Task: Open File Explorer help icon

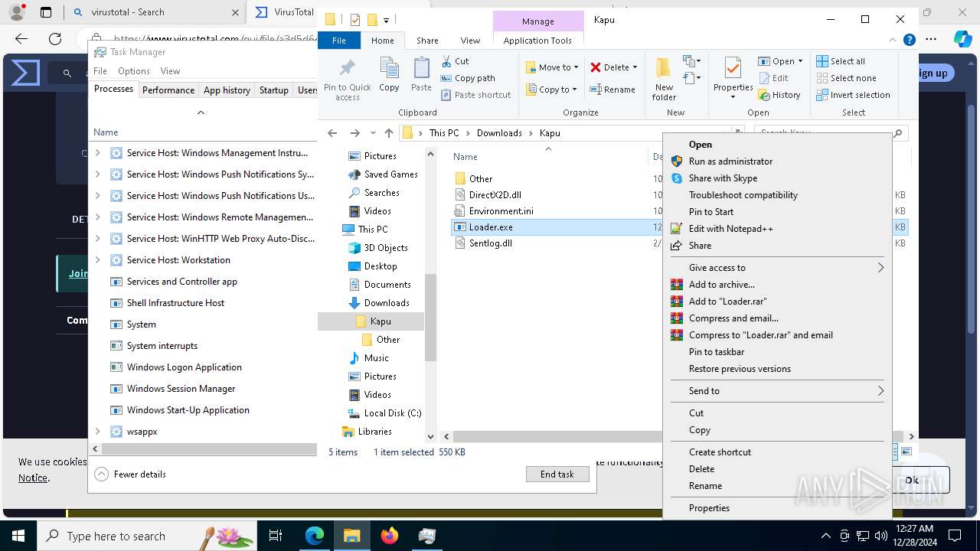Action: [909, 41]
